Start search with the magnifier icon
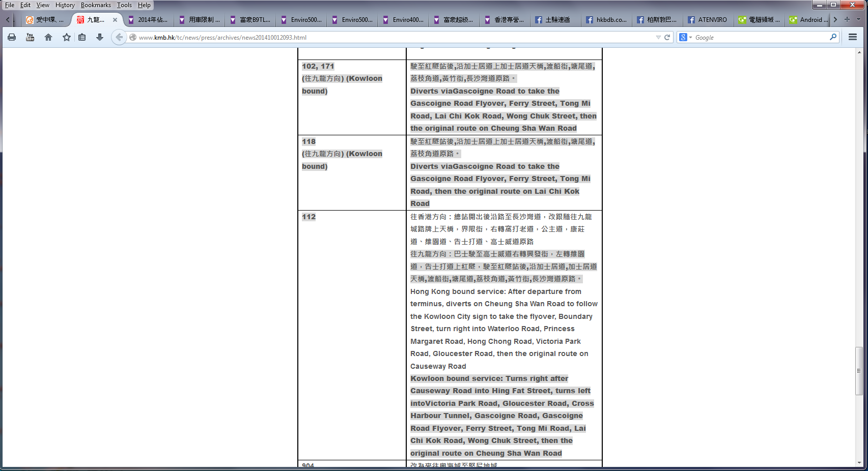Viewport: 868px width, 471px height. pos(833,37)
